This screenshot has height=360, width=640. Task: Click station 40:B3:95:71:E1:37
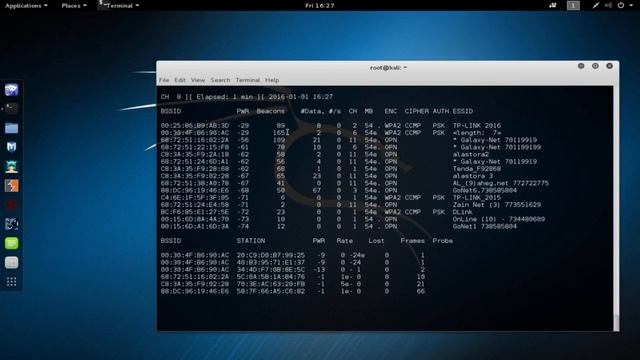(x=271, y=263)
